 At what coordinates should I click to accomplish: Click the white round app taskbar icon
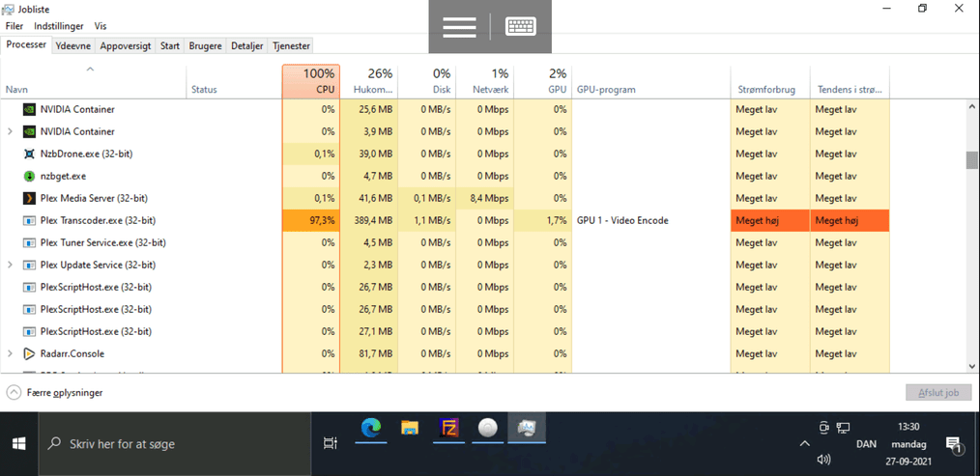point(487,428)
